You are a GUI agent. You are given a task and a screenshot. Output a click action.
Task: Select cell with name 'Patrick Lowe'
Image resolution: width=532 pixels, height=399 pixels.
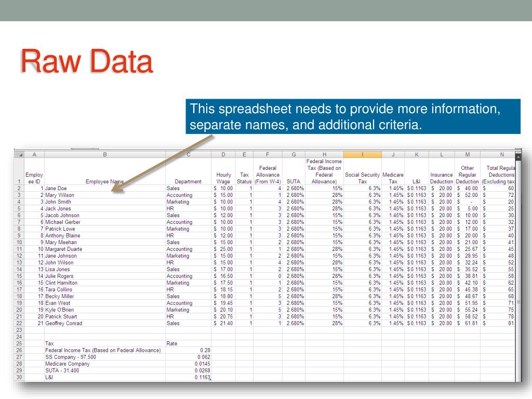tap(105, 229)
